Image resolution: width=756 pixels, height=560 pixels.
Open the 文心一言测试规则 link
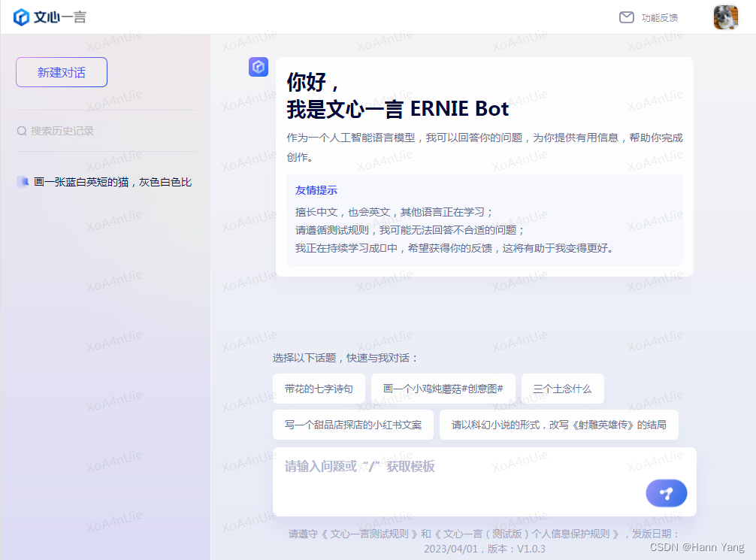[x=369, y=534]
